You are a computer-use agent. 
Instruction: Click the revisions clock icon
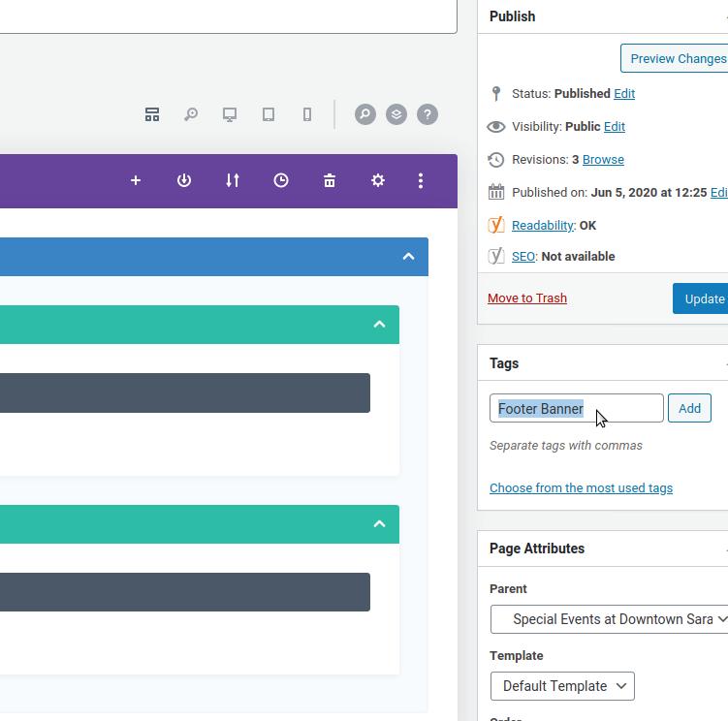pos(496,160)
